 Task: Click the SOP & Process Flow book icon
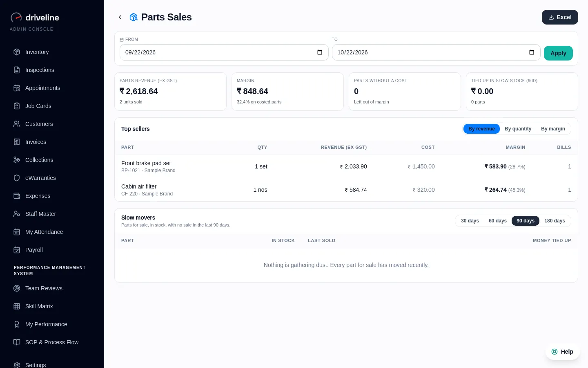(x=17, y=342)
